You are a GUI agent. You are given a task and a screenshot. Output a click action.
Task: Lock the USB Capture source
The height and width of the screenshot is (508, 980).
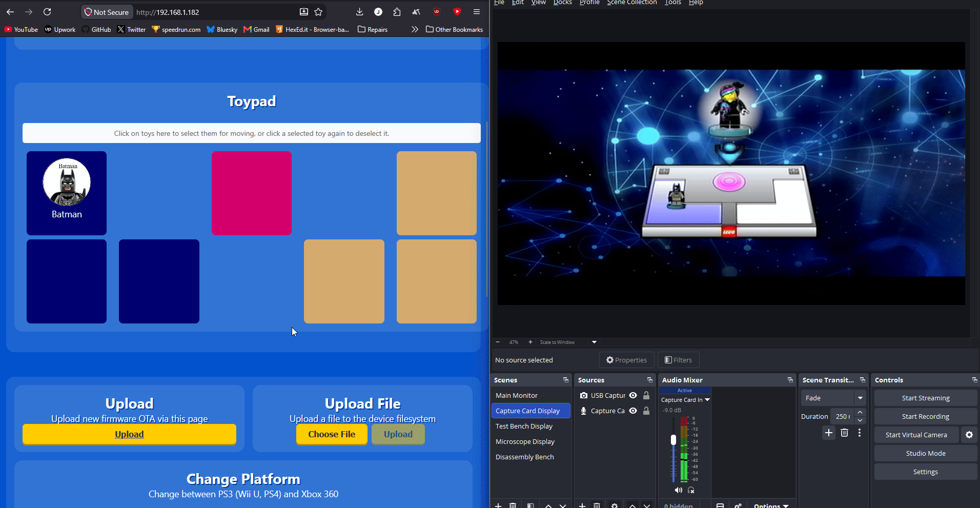[x=646, y=395]
